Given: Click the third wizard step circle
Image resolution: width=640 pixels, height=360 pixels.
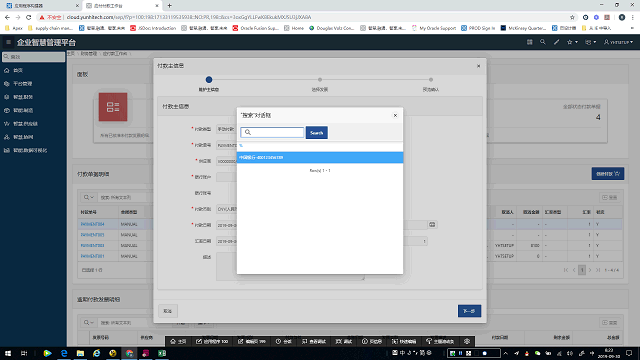Looking at the screenshot, I should (x=431, y=80).
